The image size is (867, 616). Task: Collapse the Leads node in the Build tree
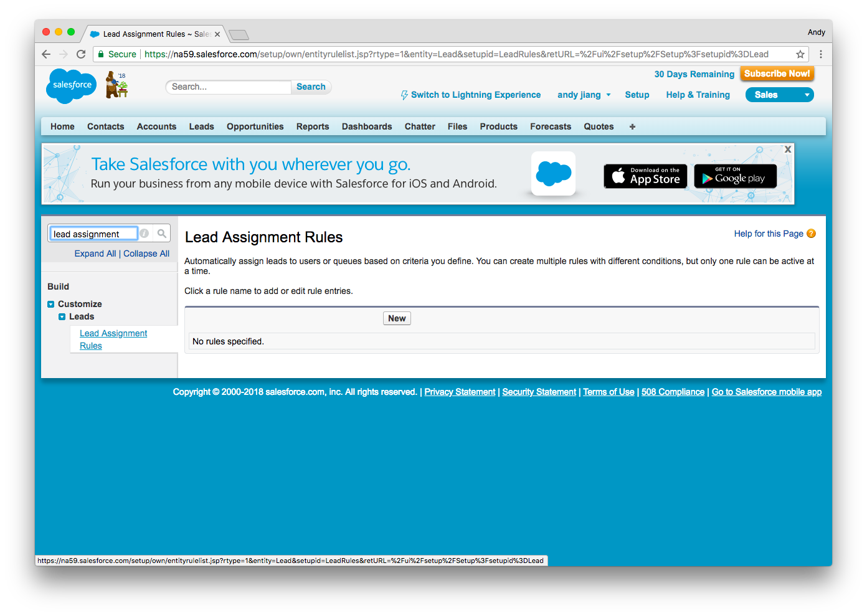pos(62,316)
